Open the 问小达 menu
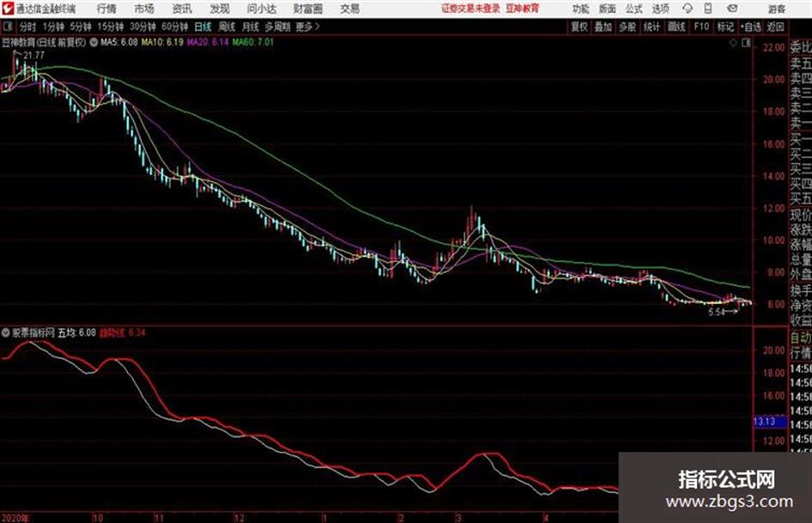 pos(261,9)
